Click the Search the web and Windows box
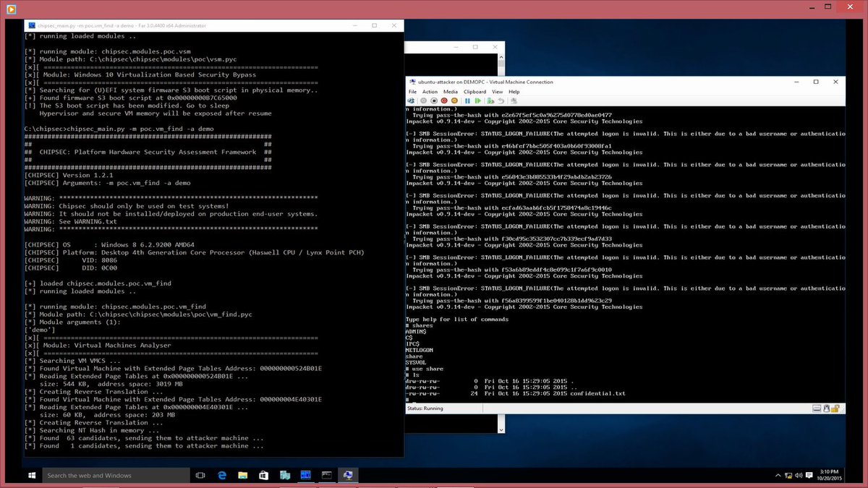 [116, 475]
